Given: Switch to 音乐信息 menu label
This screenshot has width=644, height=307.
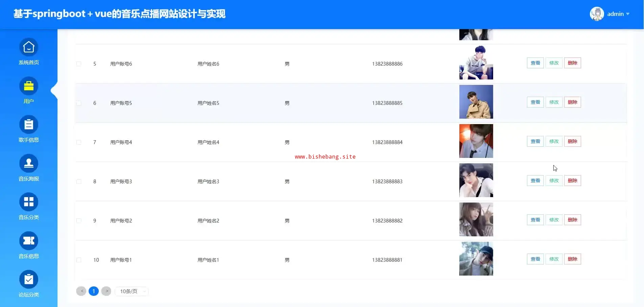Looking at the screenshot, I should [x=29, y=256].
